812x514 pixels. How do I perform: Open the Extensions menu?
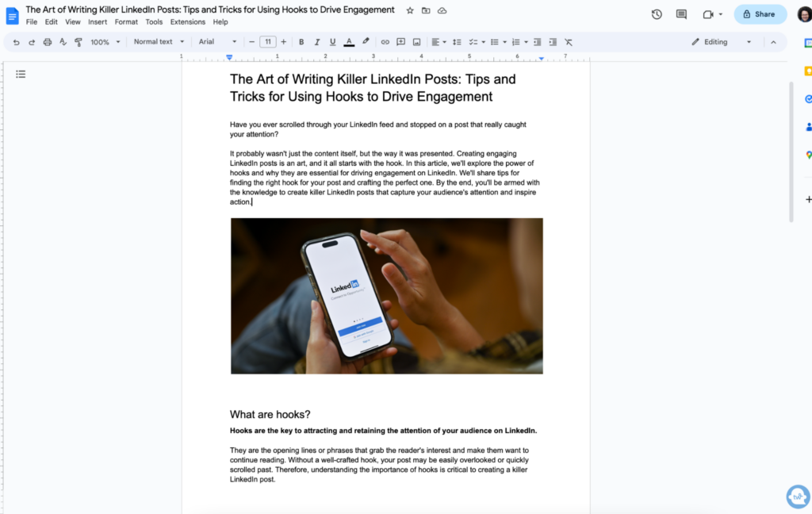(187, 22)
